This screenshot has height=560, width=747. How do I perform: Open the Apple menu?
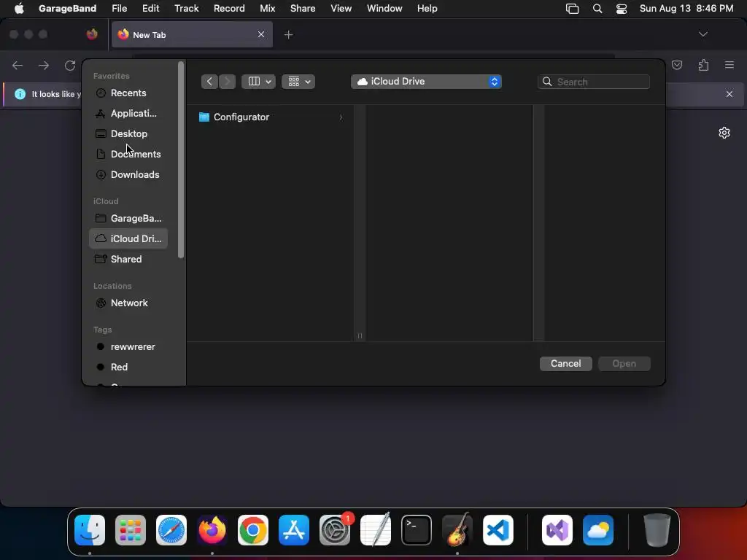click(19, 9)
